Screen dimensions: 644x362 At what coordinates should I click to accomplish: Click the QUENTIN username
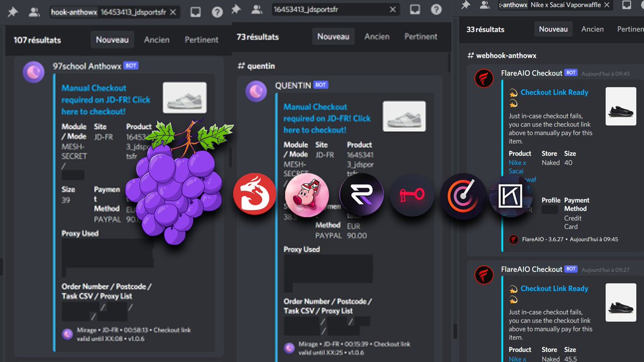pos(293,85)
